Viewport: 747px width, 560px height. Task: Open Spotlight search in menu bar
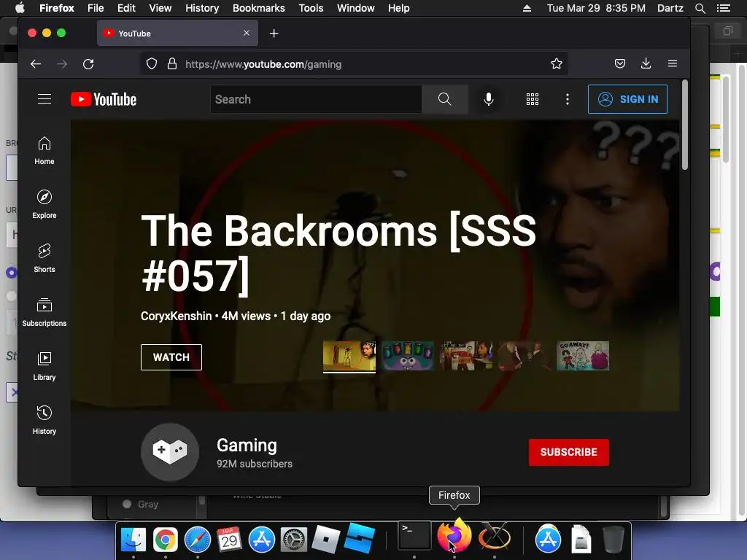pyautogui.click(x=700, y=8)
